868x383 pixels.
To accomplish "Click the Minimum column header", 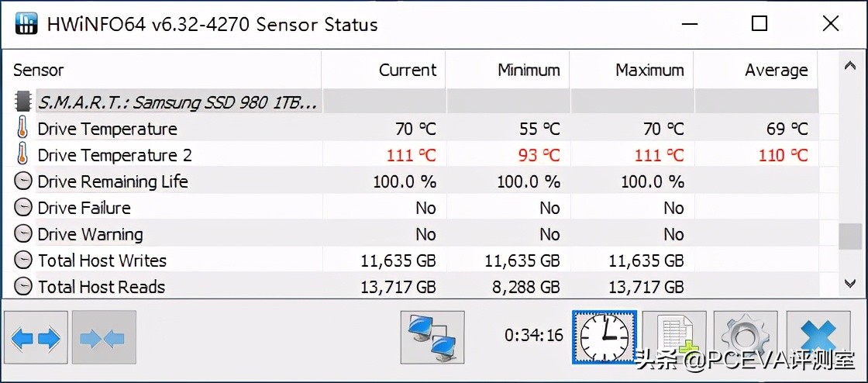I will [529, 71].
